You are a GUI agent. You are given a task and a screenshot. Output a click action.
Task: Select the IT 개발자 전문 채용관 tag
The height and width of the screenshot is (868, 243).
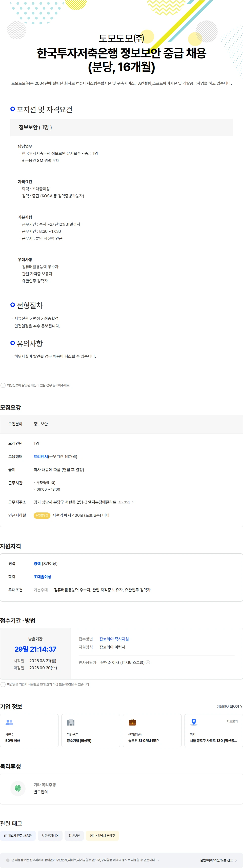pos(18,836)
